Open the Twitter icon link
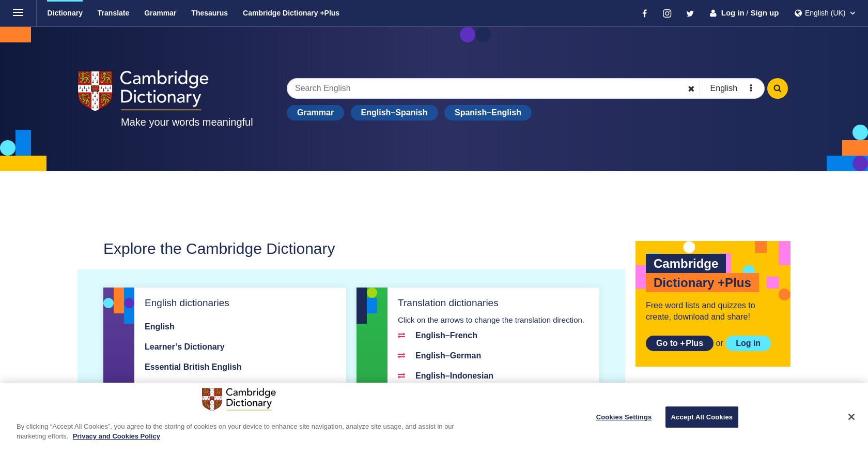868x453 pixels. point(690,13)
